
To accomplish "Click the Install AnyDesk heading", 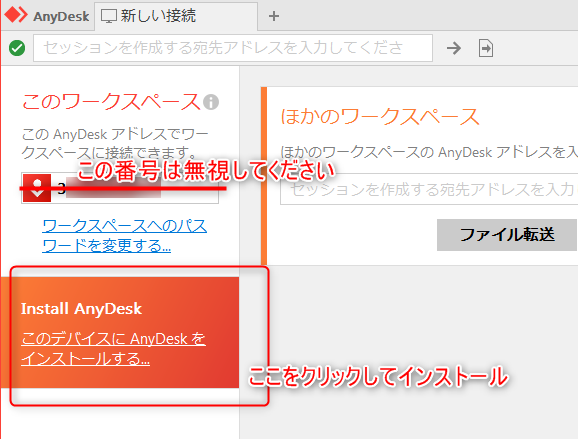I will pyautogui.click(x=81, y=309).
